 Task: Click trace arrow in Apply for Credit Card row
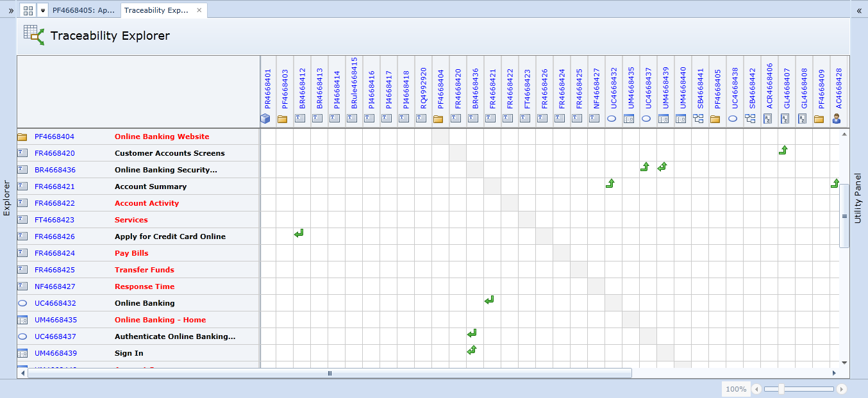299,233
